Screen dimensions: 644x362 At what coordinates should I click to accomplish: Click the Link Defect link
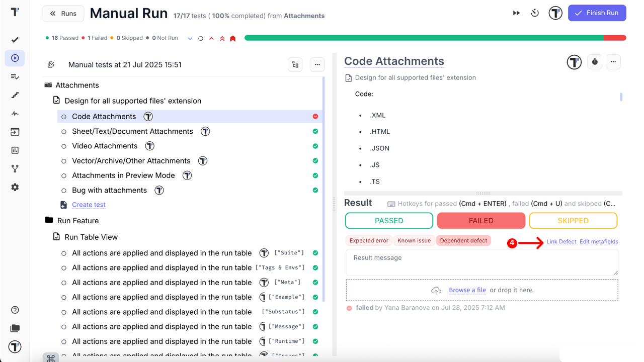point(561,242)
